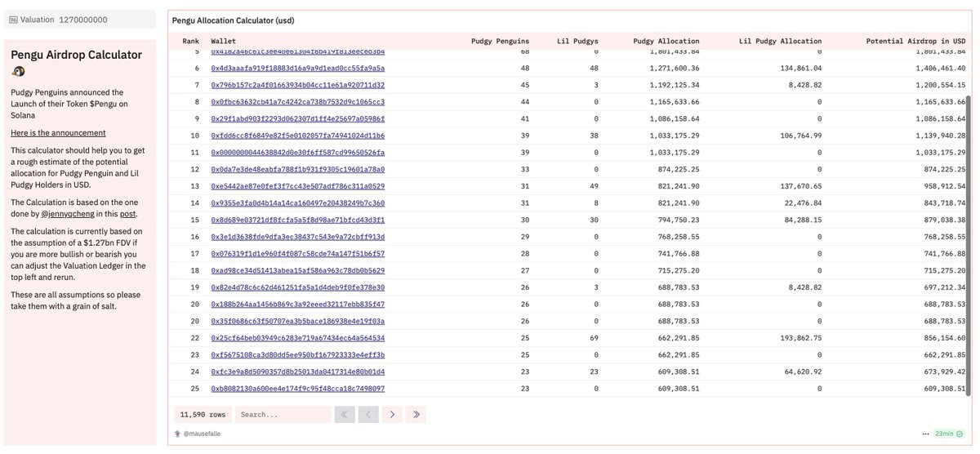Open wallet 0x35f0686c63f50707ea3b5bace186938e4e19f03a

pyautogui.click(x=297, y=321)
